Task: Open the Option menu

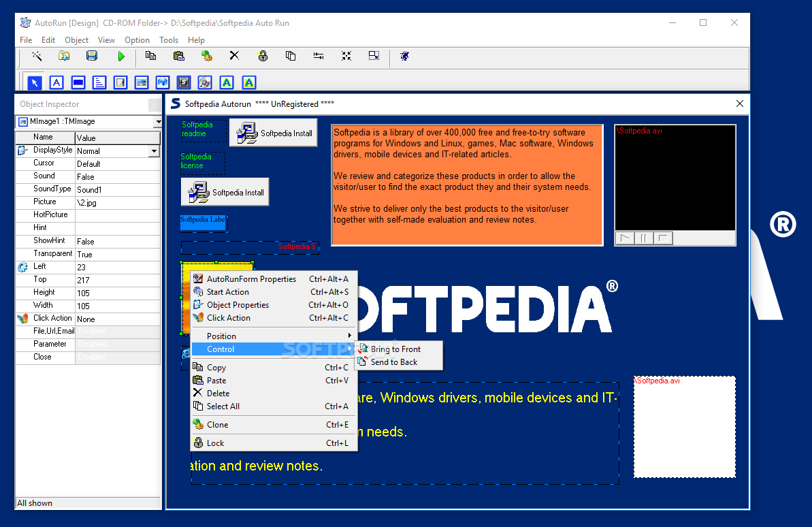Action: [x=137, y=40]
